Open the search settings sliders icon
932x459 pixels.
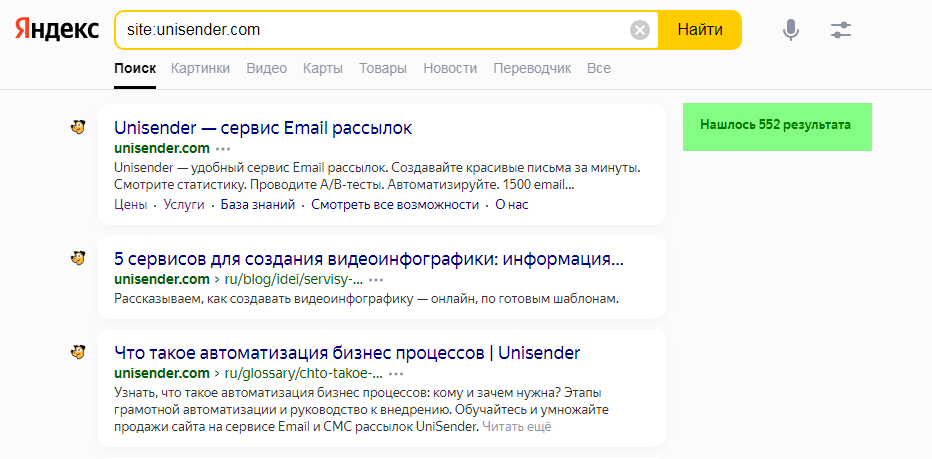pyautogui.click(x=841, y=30)
